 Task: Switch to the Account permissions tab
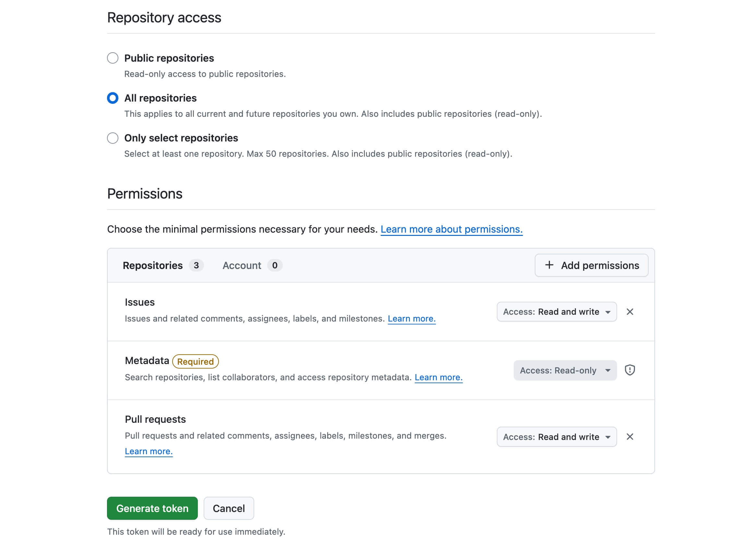pyautogui.click(x=242, y=265)
